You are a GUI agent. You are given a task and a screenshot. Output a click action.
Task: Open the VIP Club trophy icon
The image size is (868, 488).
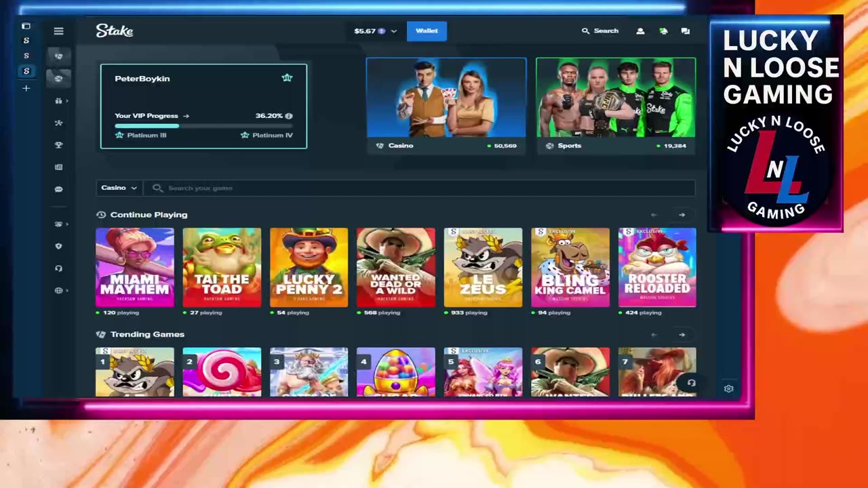[x=58, y=145]
